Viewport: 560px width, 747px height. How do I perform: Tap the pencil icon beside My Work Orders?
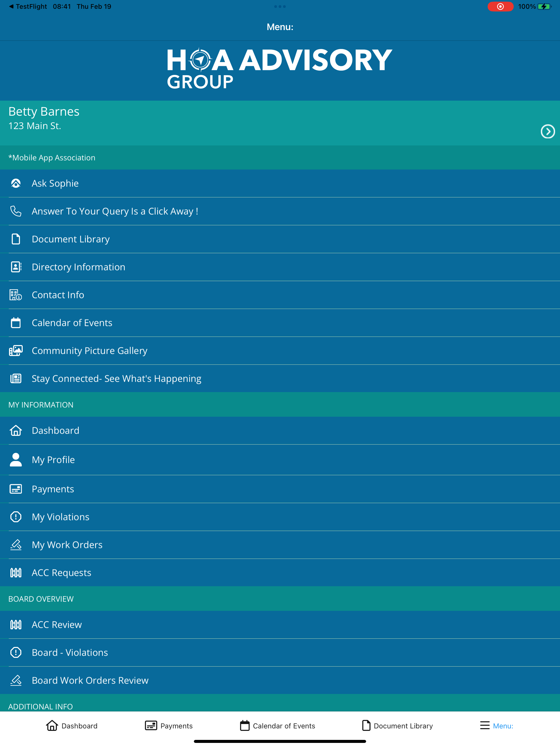[16, 545]
